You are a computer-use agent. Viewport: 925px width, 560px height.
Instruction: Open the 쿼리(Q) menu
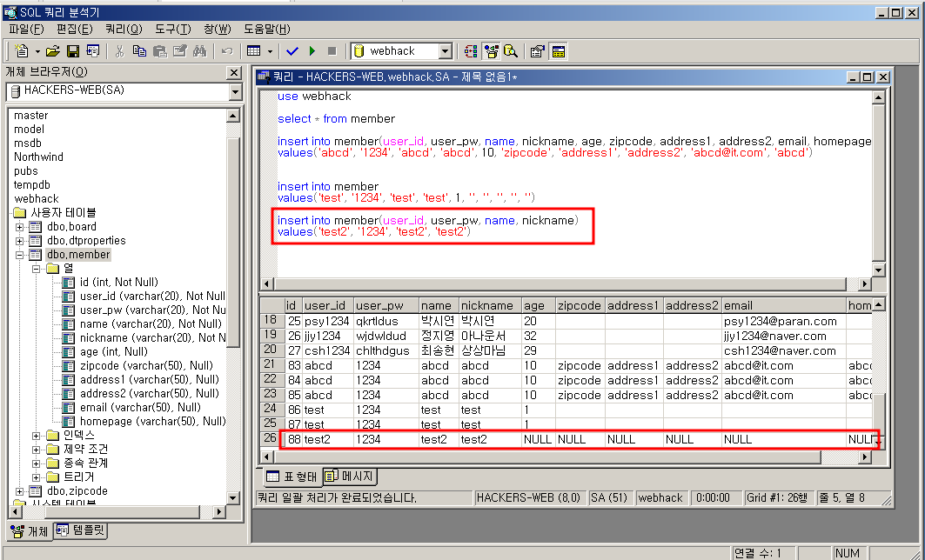pyautogui.click(x=124, y=29)
